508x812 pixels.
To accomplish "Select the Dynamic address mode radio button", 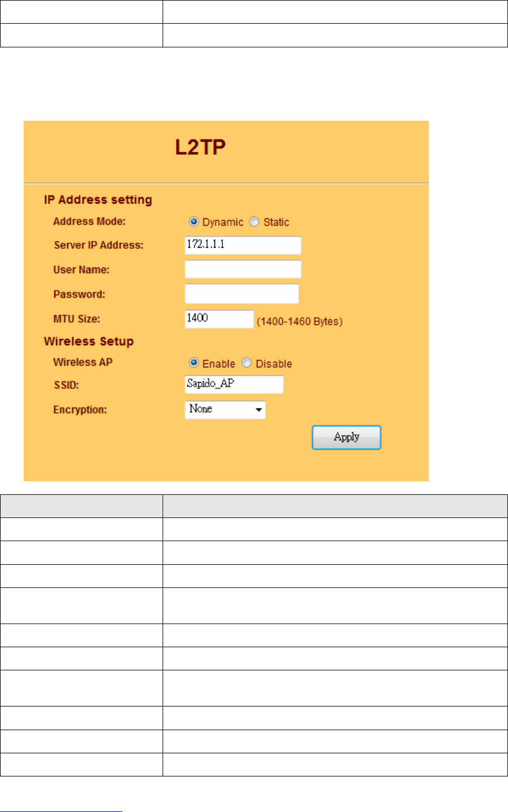I will [194, 222].
